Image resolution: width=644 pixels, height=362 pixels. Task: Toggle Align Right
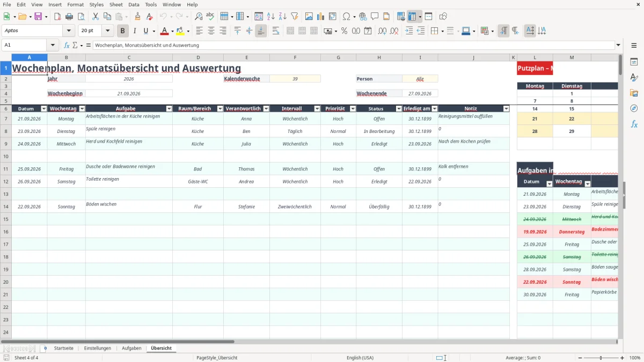(223, 31)
